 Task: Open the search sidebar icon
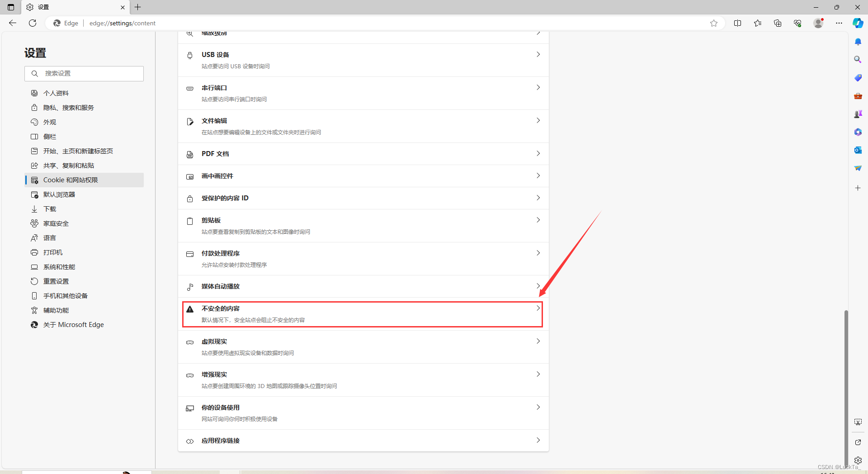858,59
